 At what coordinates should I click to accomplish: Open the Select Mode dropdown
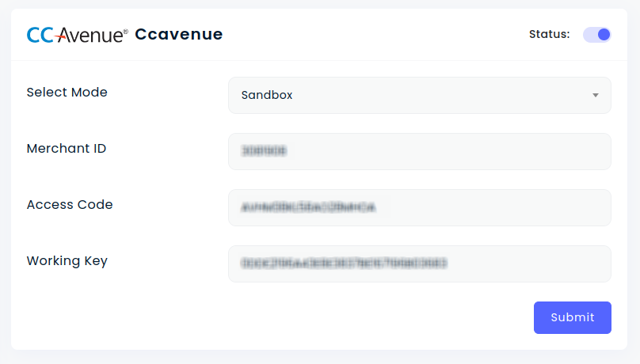pos(419,95)
